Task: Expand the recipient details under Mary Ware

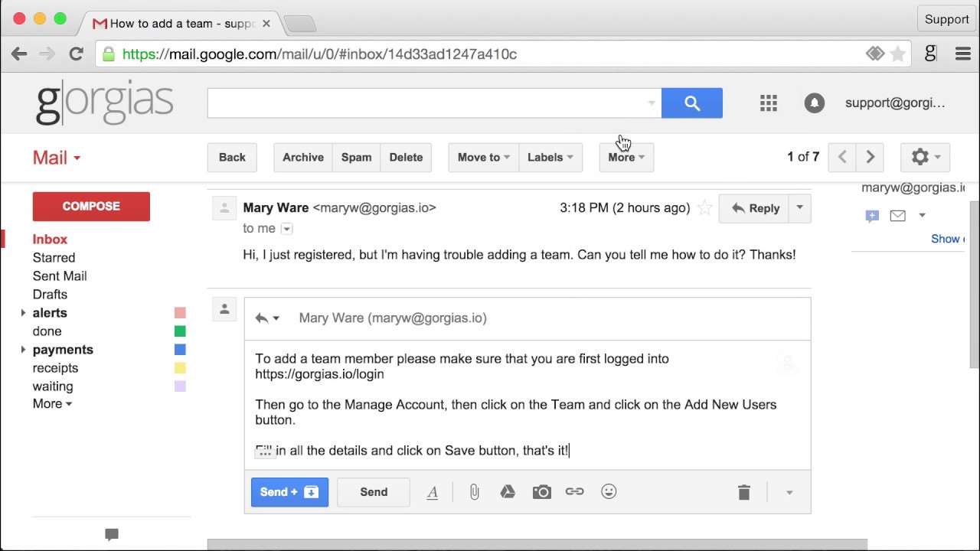Action: pos(286,228)
